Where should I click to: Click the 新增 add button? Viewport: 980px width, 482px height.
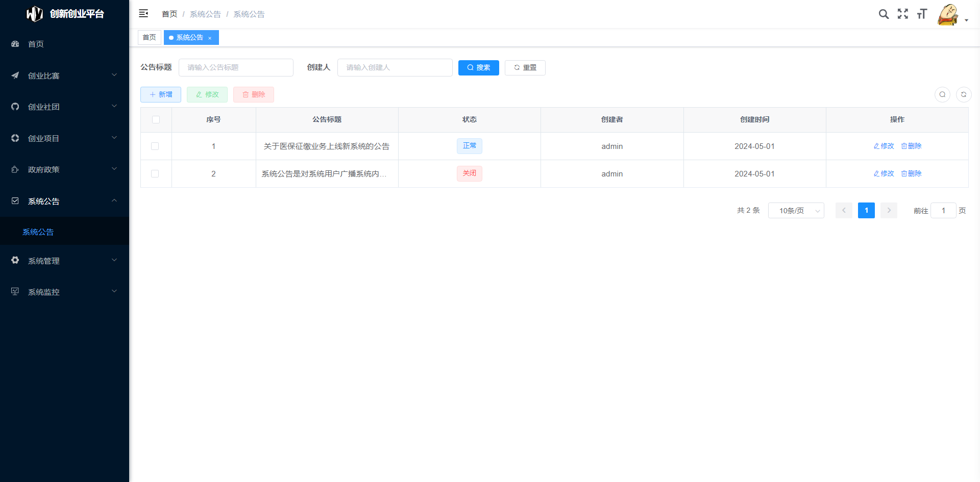point(161,95)
